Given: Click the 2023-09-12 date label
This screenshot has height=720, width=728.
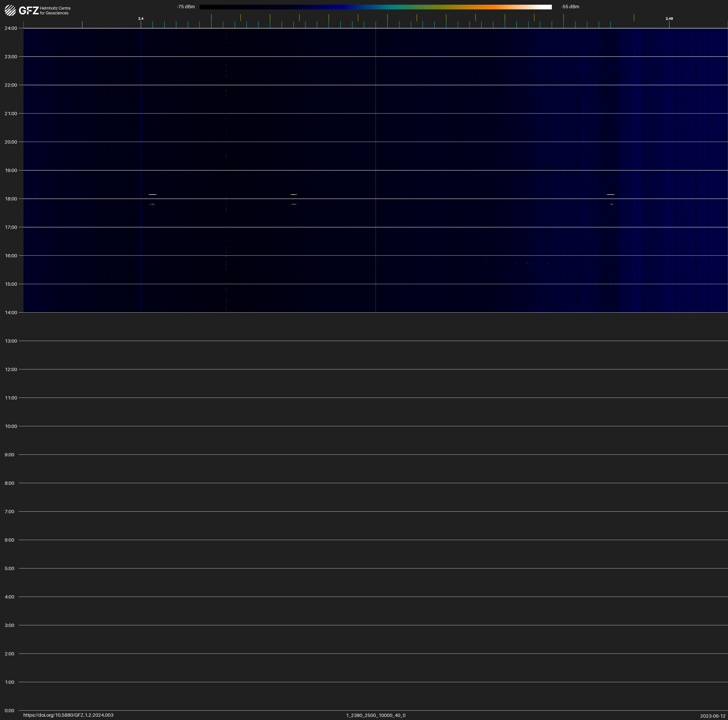Looking at the screenshot, I should [x=713, y=716].
